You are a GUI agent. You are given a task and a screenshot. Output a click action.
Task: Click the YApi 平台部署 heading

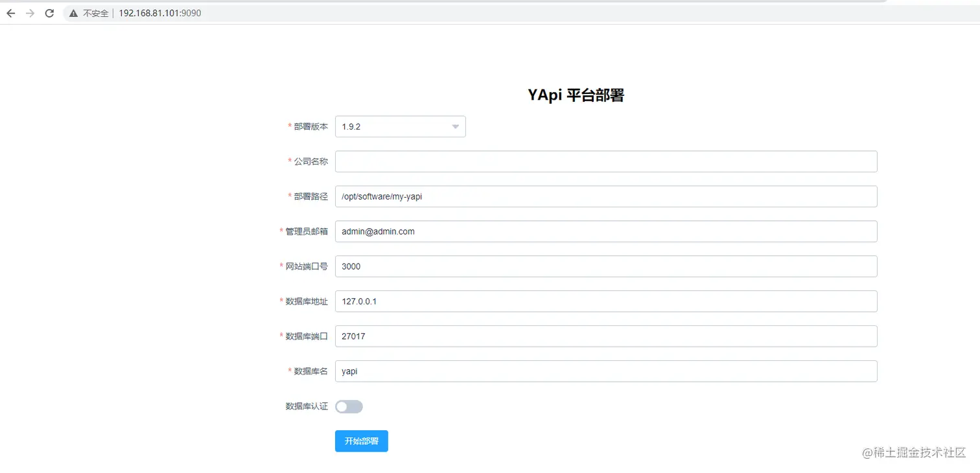click(x=576, y=95)
